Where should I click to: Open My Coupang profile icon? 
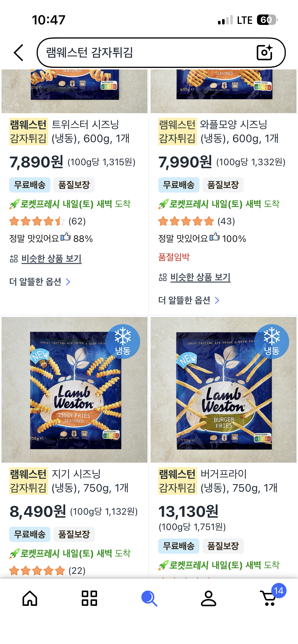(x=209, y=598)
